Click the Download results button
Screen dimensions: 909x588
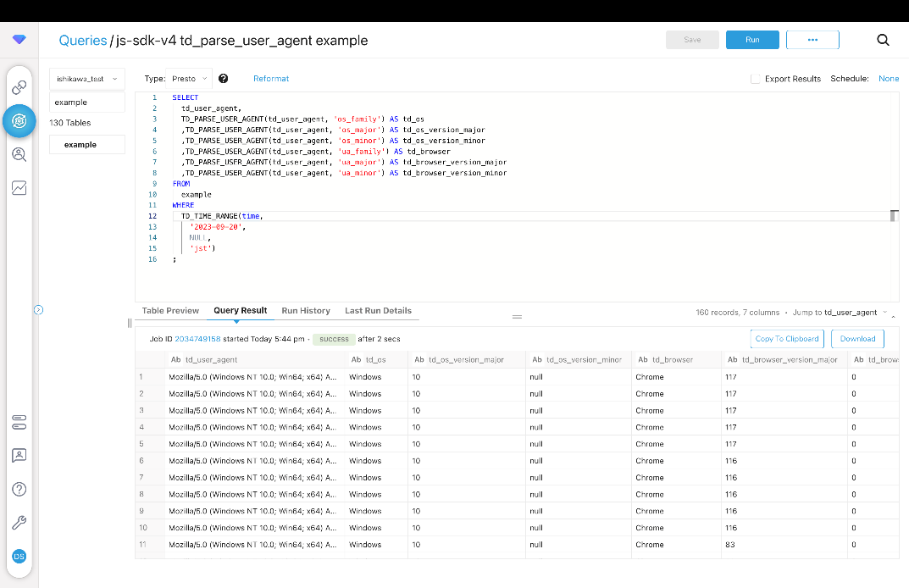857,339
